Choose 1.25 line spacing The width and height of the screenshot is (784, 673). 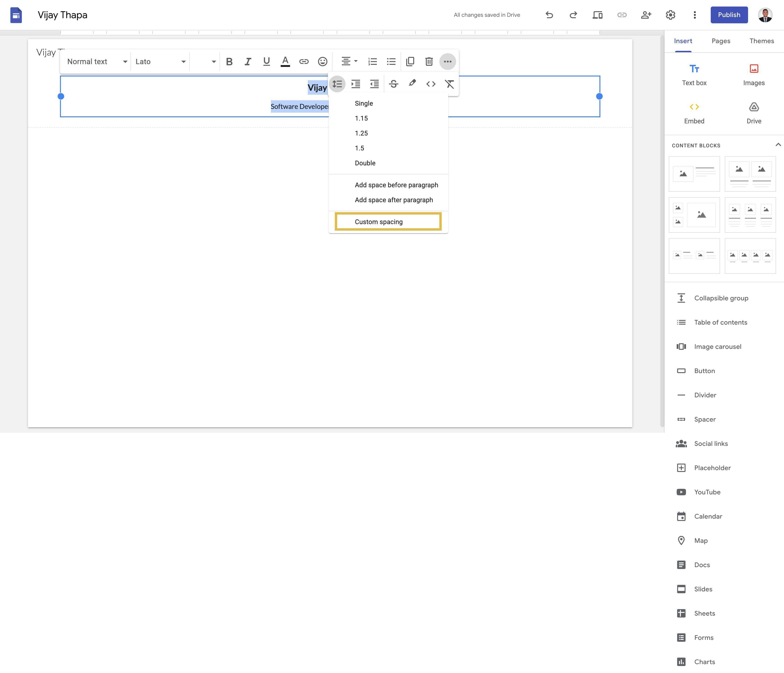click(388, 133)
